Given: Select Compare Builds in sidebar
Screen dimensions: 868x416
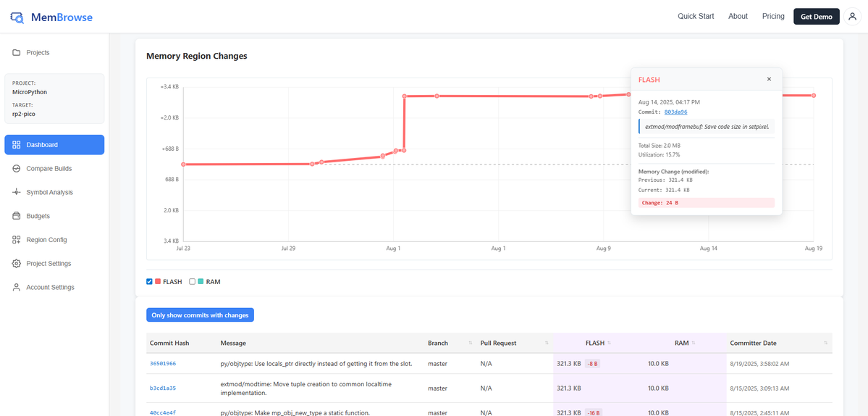Looking at the screenshot, I should (x=54, y=168).
